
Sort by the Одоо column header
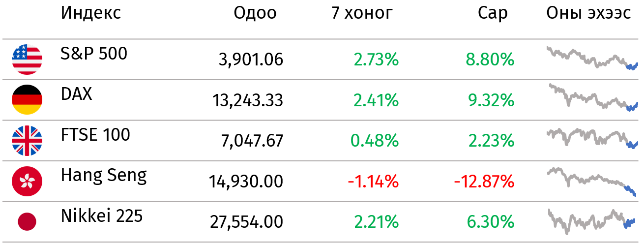pos(255,13)
